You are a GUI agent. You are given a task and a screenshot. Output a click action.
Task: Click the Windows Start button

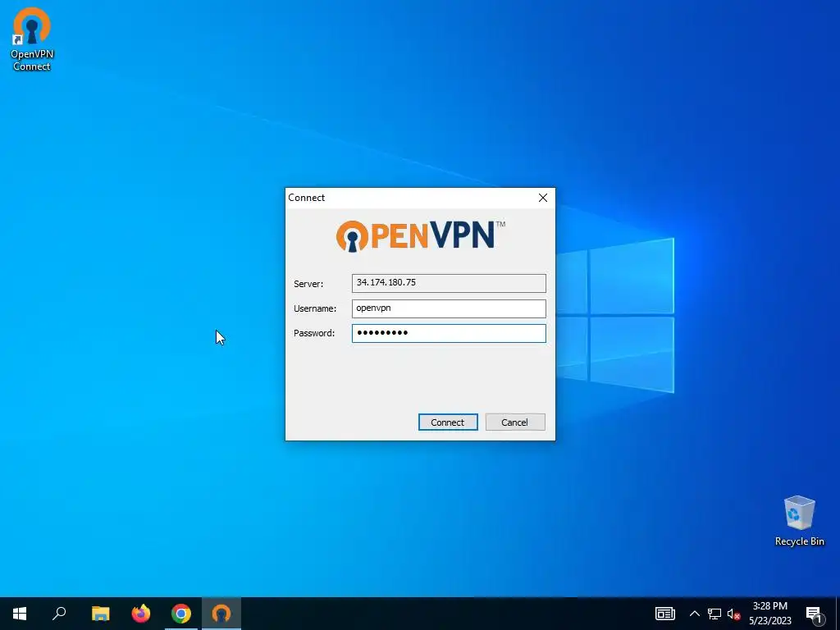(20, 614)
